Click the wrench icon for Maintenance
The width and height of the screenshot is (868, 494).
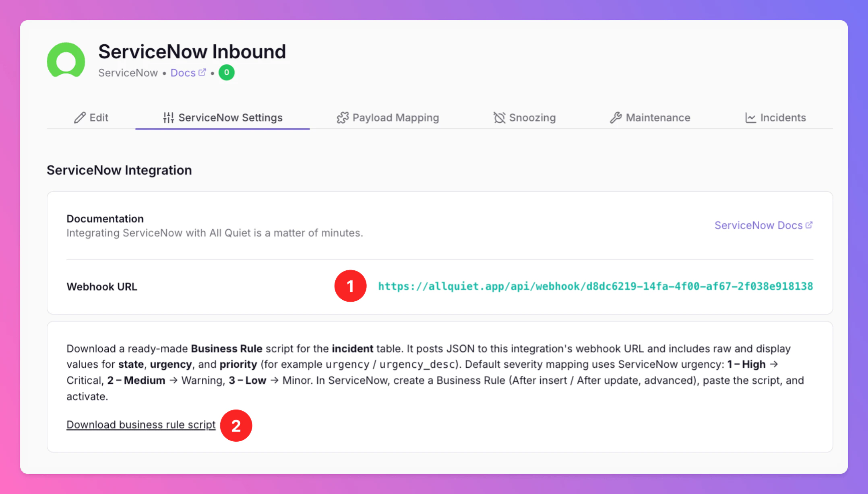(x=616, y=117)
